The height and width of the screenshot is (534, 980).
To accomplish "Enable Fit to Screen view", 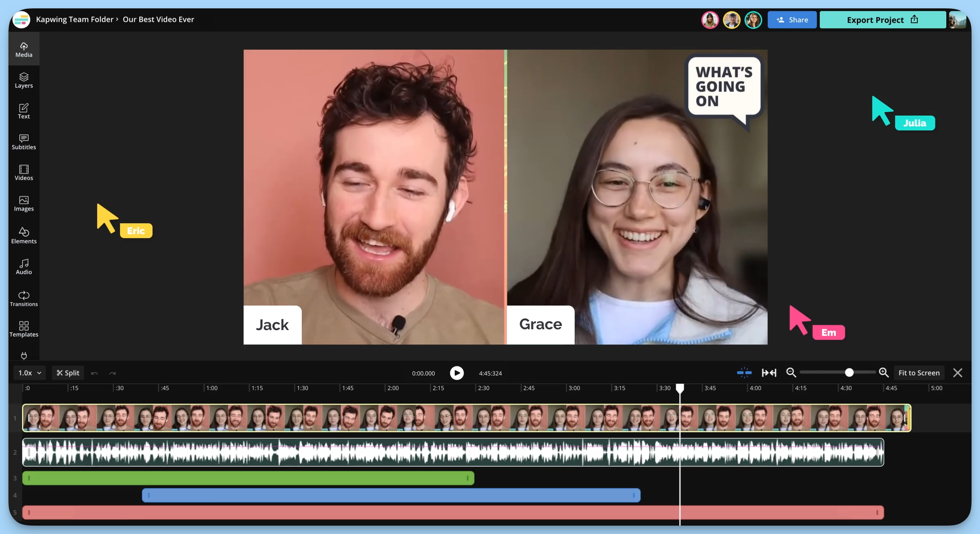I will point(919,373).
